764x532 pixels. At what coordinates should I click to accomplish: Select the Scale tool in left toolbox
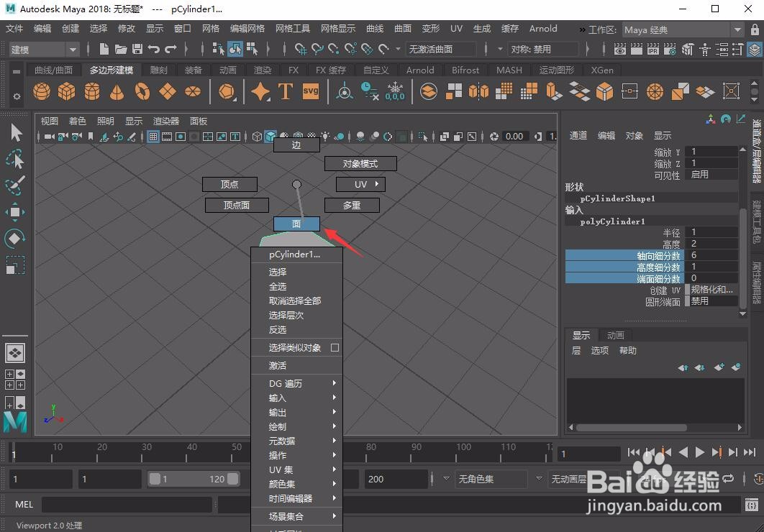click(14, 266)
